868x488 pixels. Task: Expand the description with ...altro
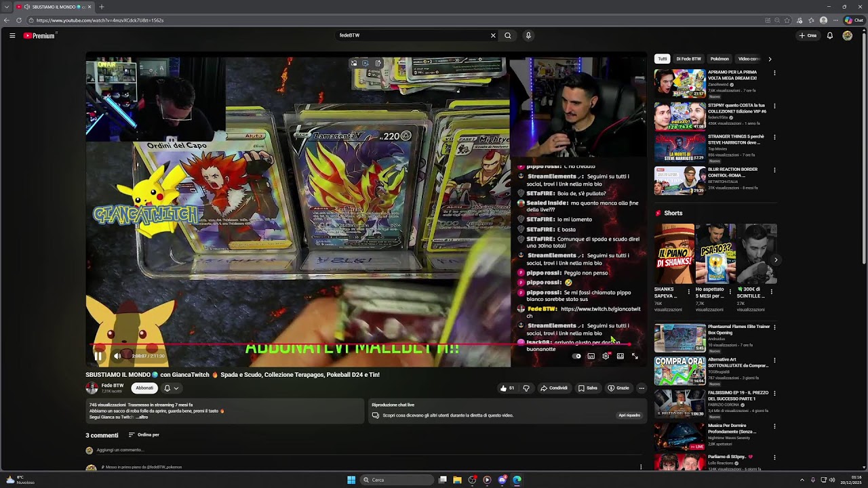point(141,417)
